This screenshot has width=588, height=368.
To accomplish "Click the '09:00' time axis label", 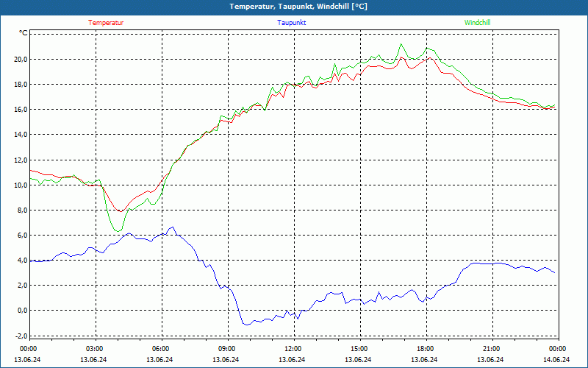I will (226, 349).
